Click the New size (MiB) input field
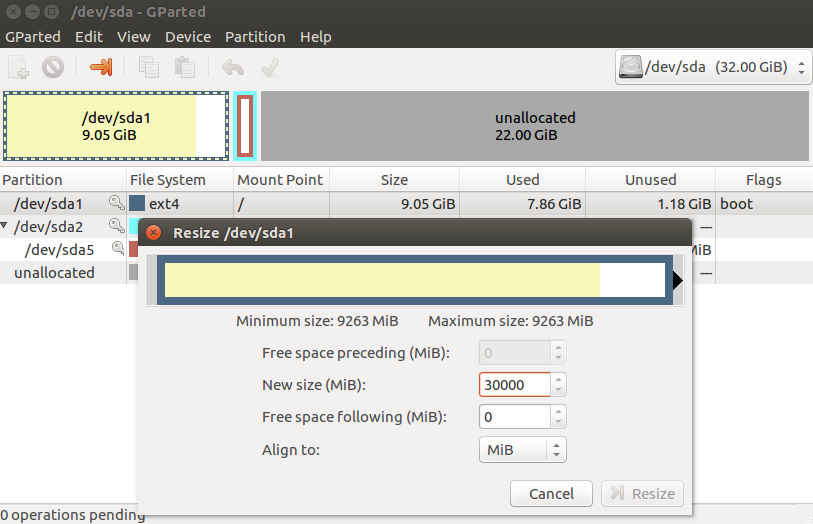The image size is (813, 524). (514, 385)
